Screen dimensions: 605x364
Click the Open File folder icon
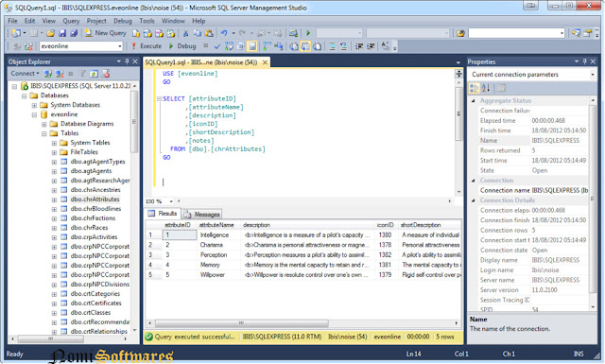click(50, 33)
